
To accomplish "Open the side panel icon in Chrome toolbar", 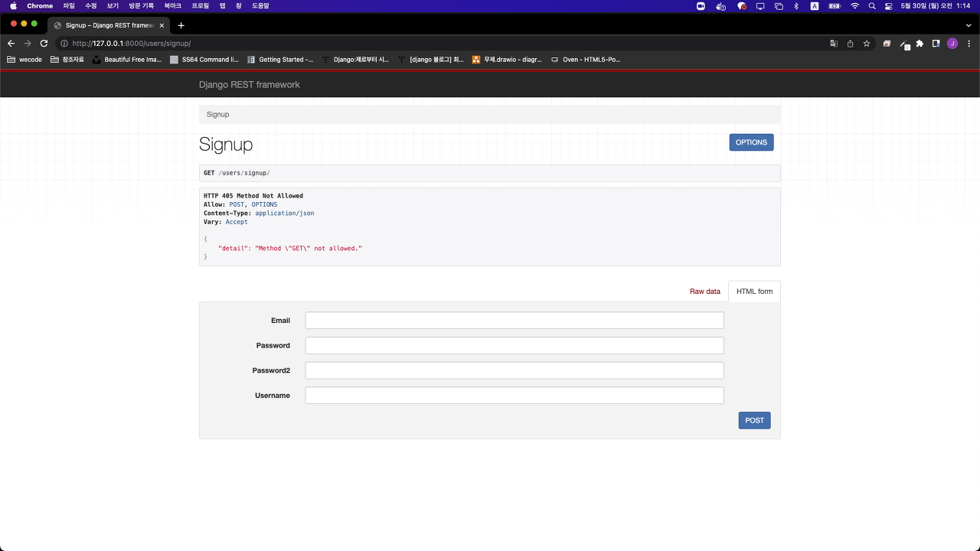I will point(936,44).
